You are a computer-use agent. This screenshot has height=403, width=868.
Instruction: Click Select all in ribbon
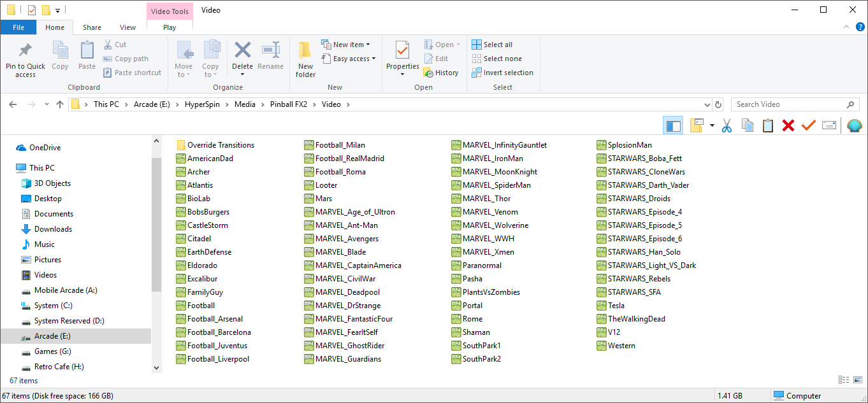(492, 45)
